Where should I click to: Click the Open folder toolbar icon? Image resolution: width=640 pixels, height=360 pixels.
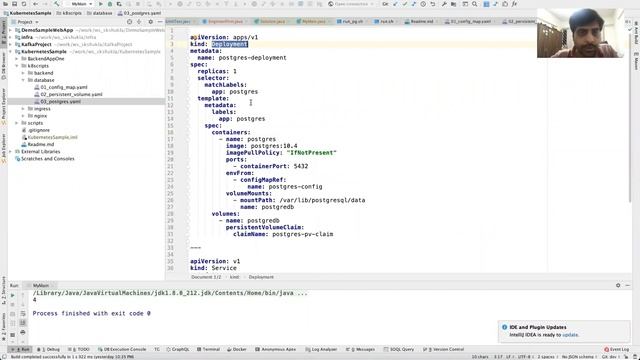pos(5,4)
